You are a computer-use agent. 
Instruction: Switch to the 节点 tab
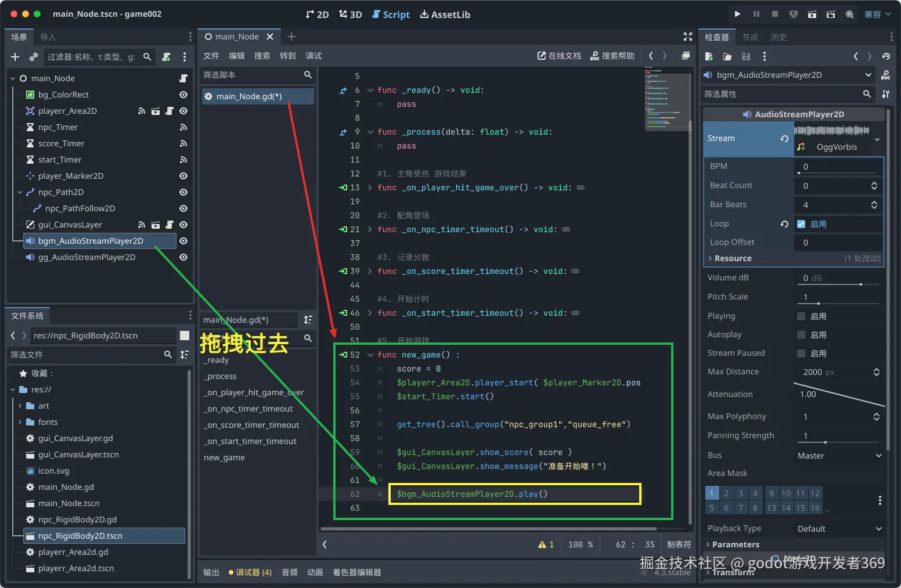click(x=750, y=37)
